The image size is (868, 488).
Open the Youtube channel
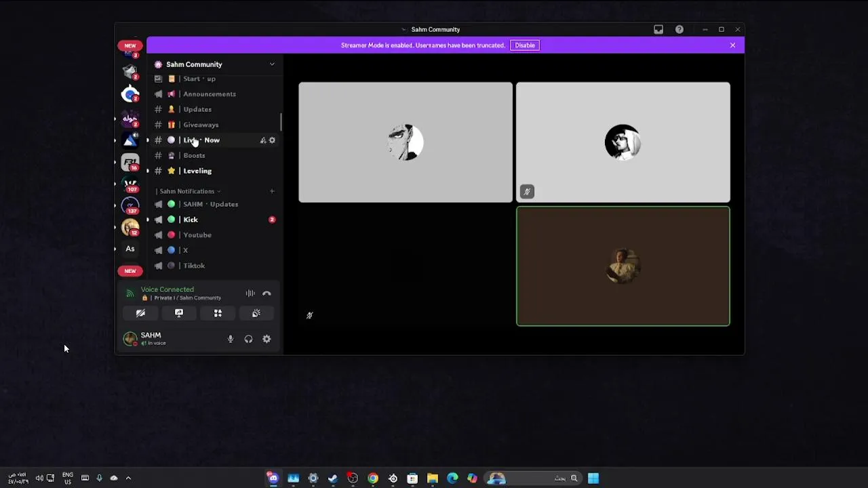pos(214,235)
